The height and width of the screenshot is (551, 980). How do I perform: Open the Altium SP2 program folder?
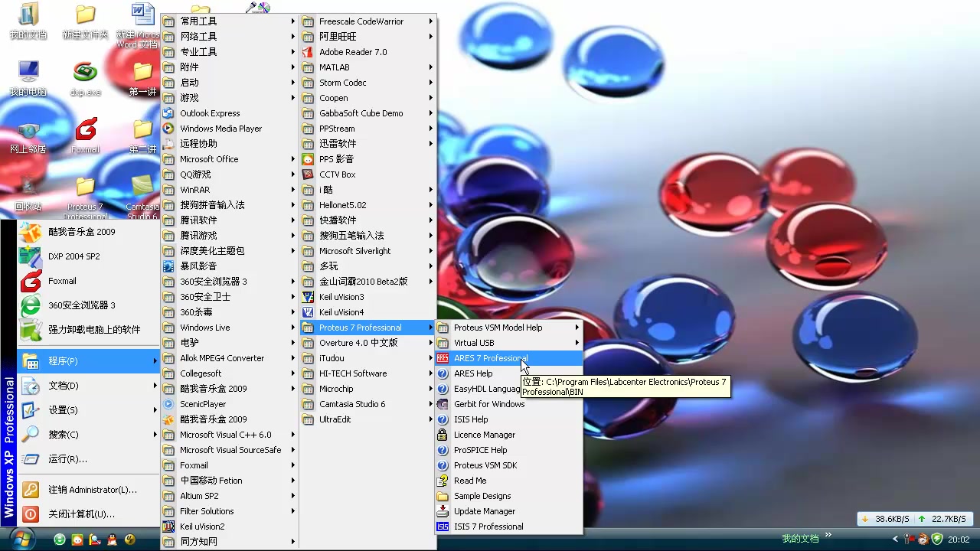[229, 496]
